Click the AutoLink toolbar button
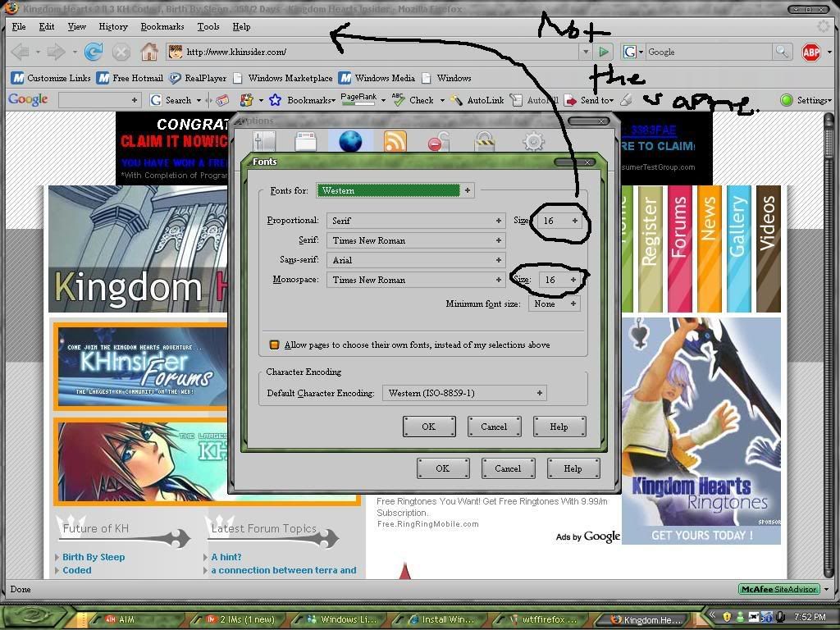This screenshot has width=840, height=630. 477,100
